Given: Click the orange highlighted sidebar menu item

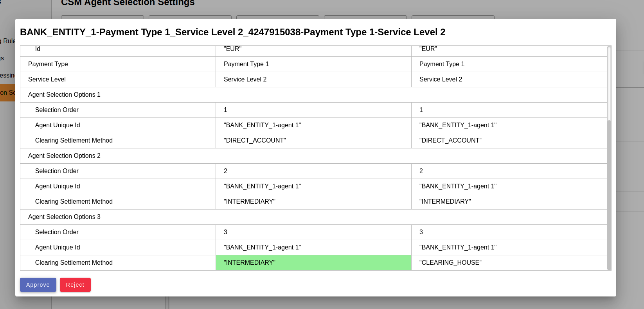Looking at the screenshot, I should coord(7,93).
